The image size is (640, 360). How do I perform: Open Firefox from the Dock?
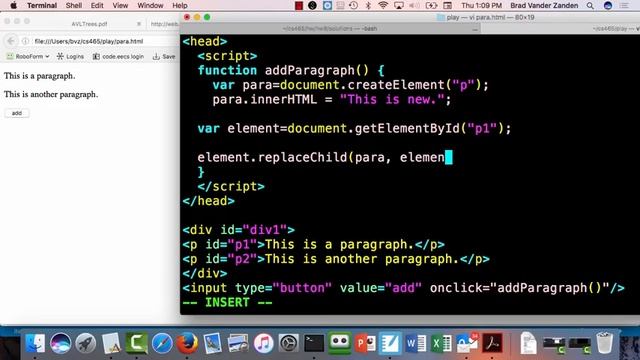click(x=187, y=343)
